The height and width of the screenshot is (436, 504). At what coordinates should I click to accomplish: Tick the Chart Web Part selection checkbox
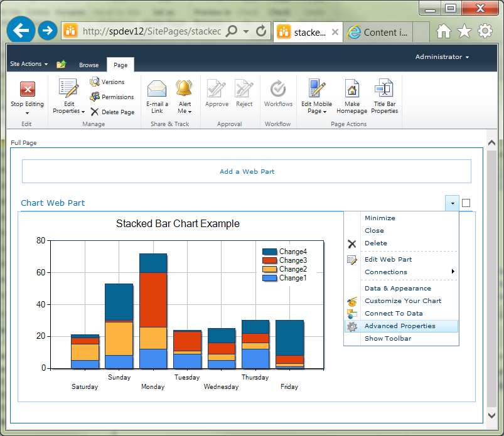(x=466, y=203)
